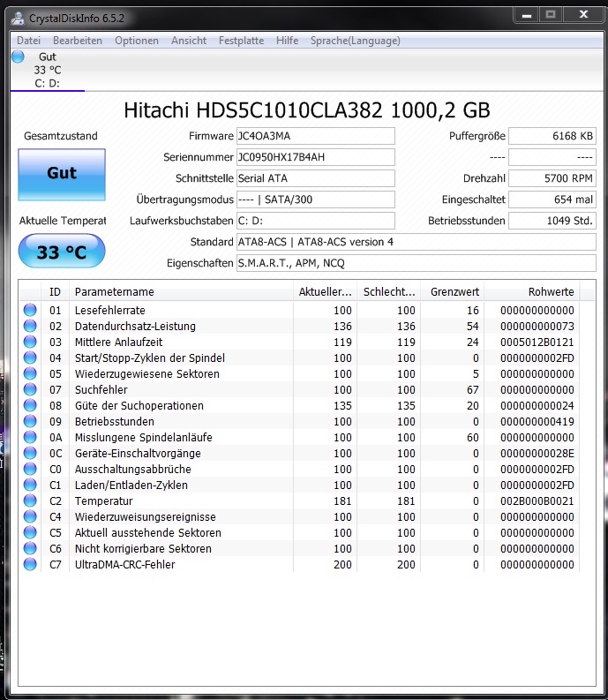Click raw value 0005012B0121
Viewport: 608px width, 700px height.
click(537, 342)
